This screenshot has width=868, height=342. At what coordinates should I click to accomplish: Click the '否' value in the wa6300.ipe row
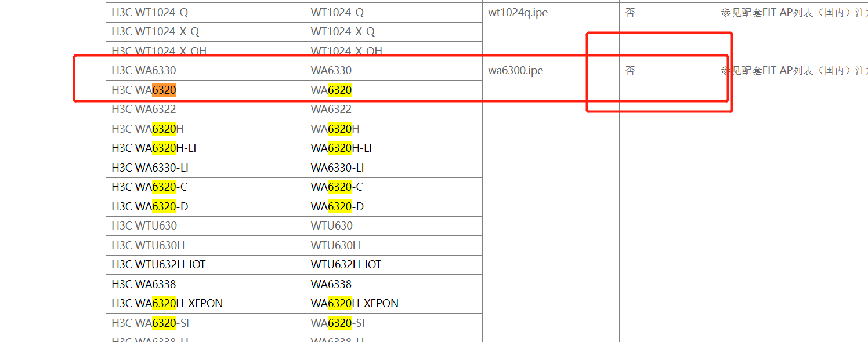(630, 71)
